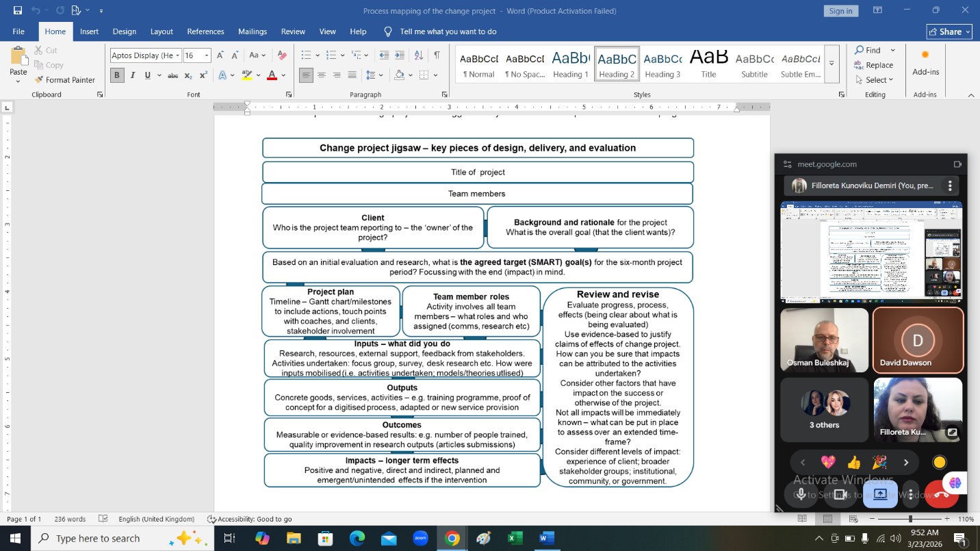Apply the Heading 1 style
Screen dimensions: 980x551
coord(571,64)
